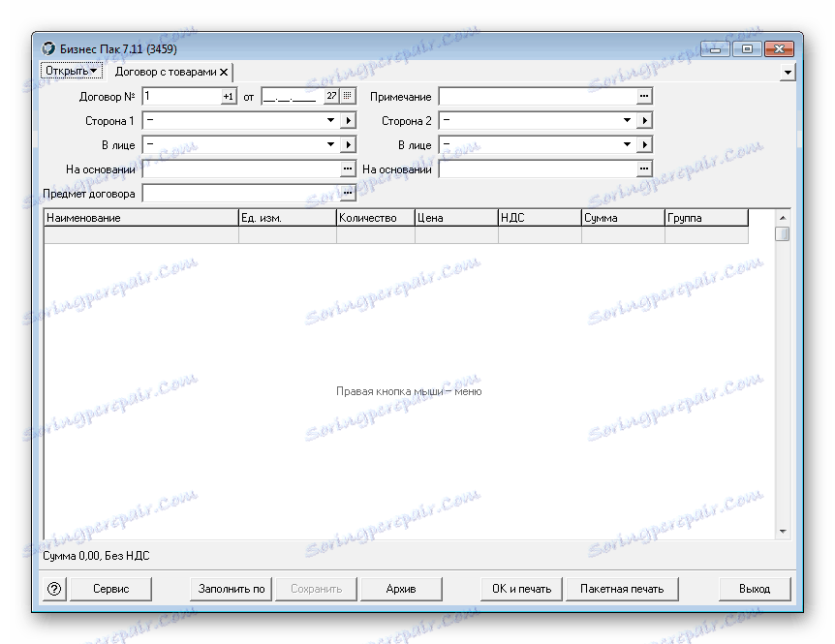Minimize the Бизнес Пак window

(x=715, y=49)
